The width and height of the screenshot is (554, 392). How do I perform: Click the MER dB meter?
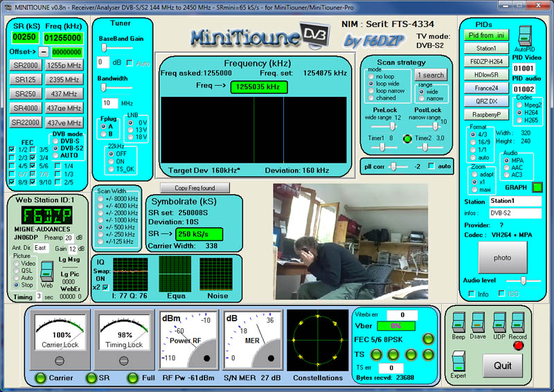(x=252, y=340)
